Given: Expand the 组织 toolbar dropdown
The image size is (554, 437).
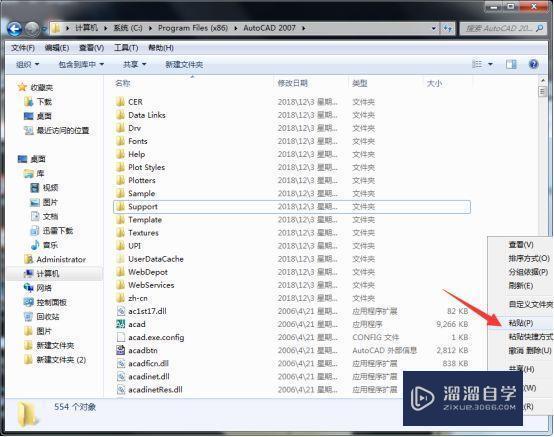Looking at the screenshot, I should (x=27, y=65).
